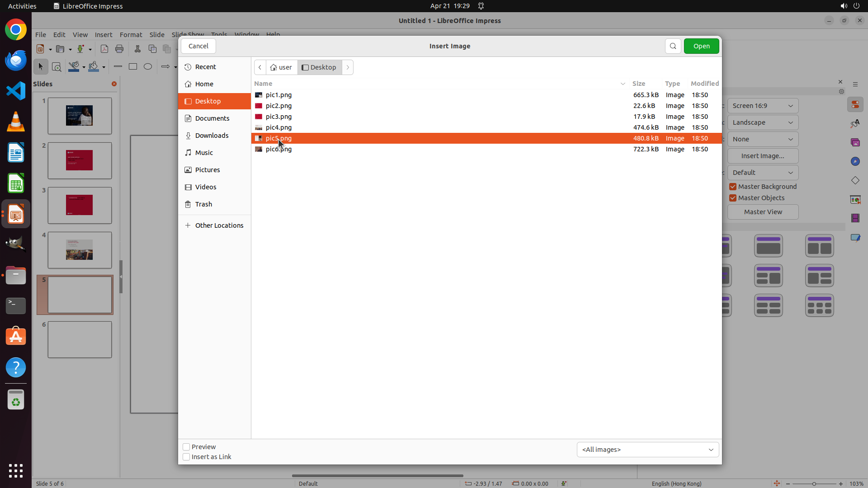Open the Gallery sidebar panel icon

point(855,142)
